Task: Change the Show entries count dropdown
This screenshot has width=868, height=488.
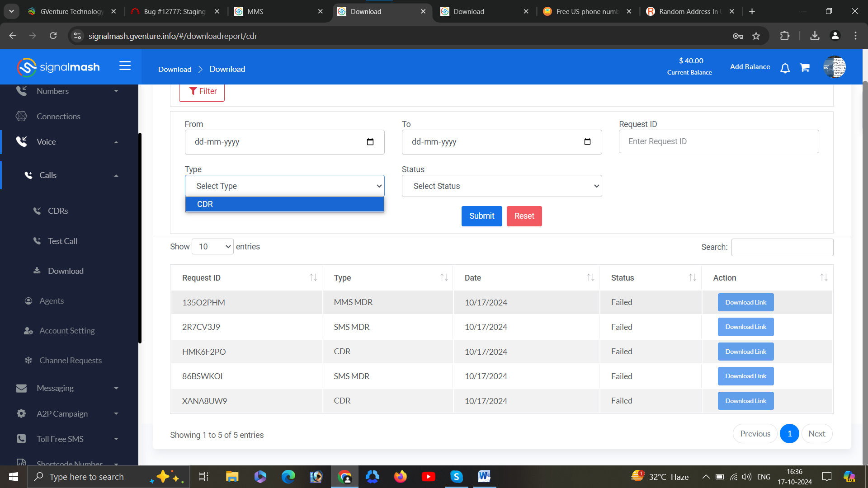Action: coord(212,247)
